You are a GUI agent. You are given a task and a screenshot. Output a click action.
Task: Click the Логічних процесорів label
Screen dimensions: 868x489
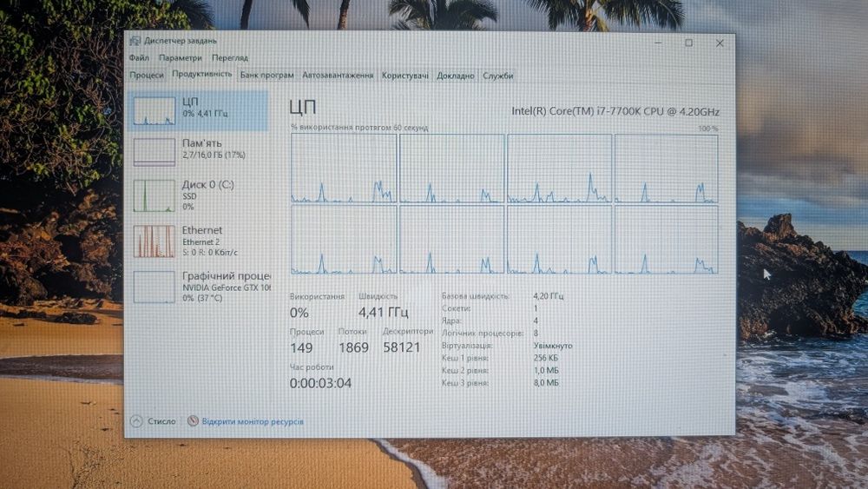(x=482, y=334)
